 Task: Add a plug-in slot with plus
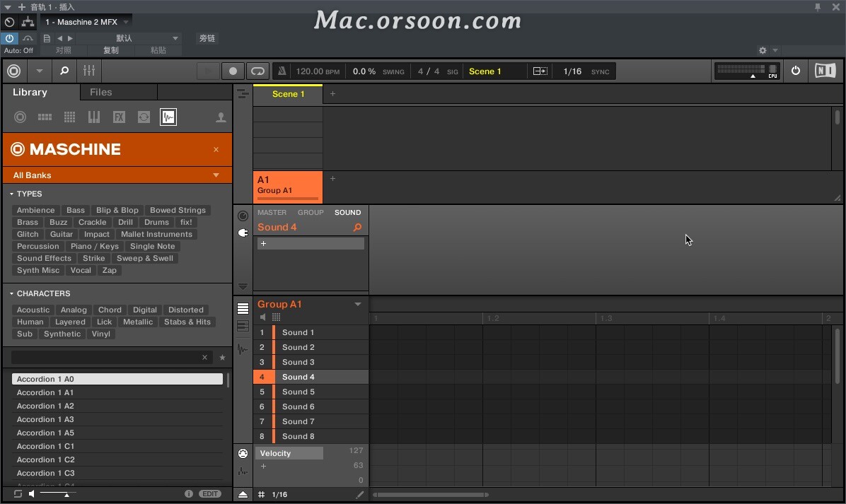(263, 244)
